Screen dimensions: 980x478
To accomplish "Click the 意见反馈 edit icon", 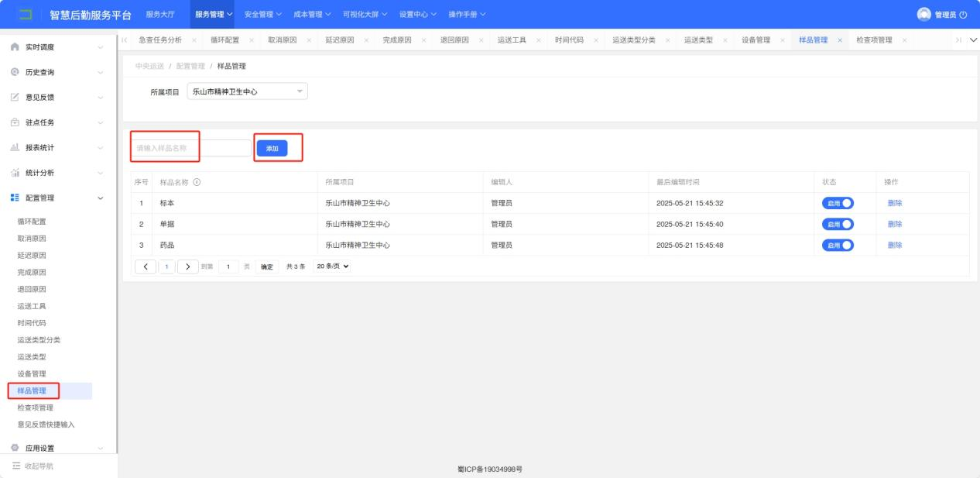I will pos(15,97).
